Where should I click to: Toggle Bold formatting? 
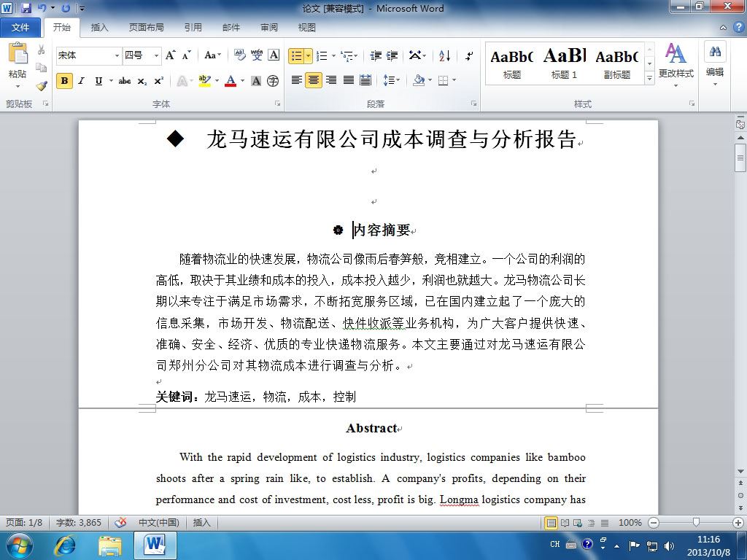coord(64,81)
